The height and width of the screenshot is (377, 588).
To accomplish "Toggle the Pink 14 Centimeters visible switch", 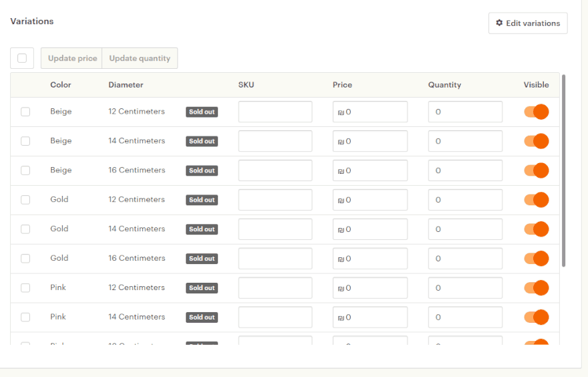I will 536,318.
